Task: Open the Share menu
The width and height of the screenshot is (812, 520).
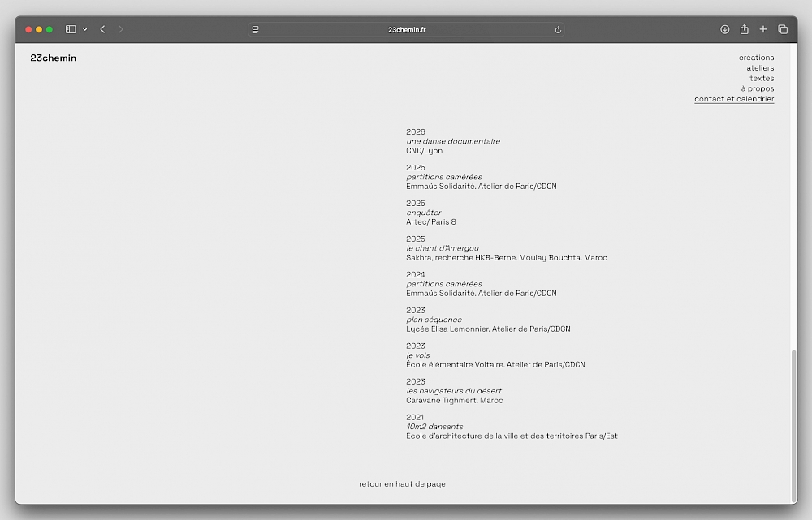Action: click(744, 29)
